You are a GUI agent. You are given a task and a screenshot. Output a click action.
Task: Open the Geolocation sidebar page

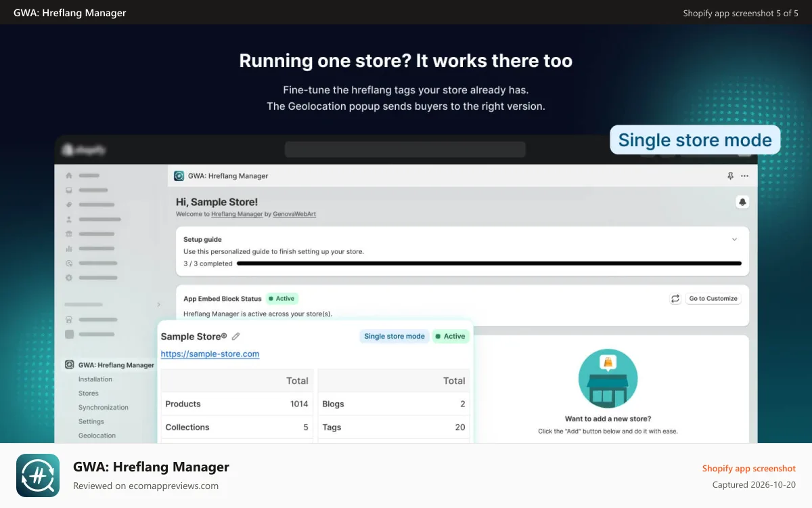pyautogui.click(x=97, y=436)
